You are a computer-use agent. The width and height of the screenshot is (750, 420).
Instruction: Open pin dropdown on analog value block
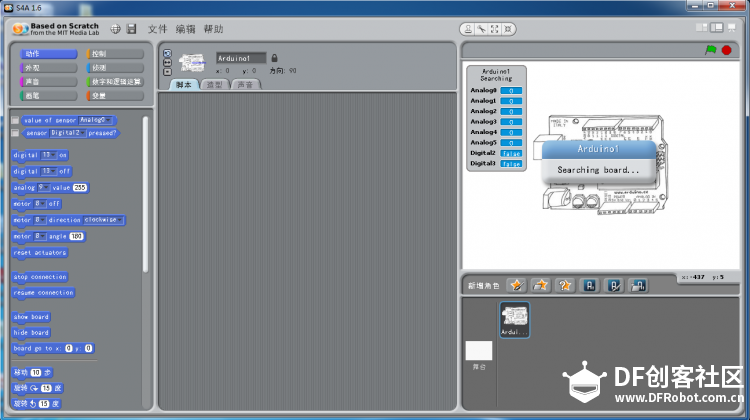click(x=44, y=188)
